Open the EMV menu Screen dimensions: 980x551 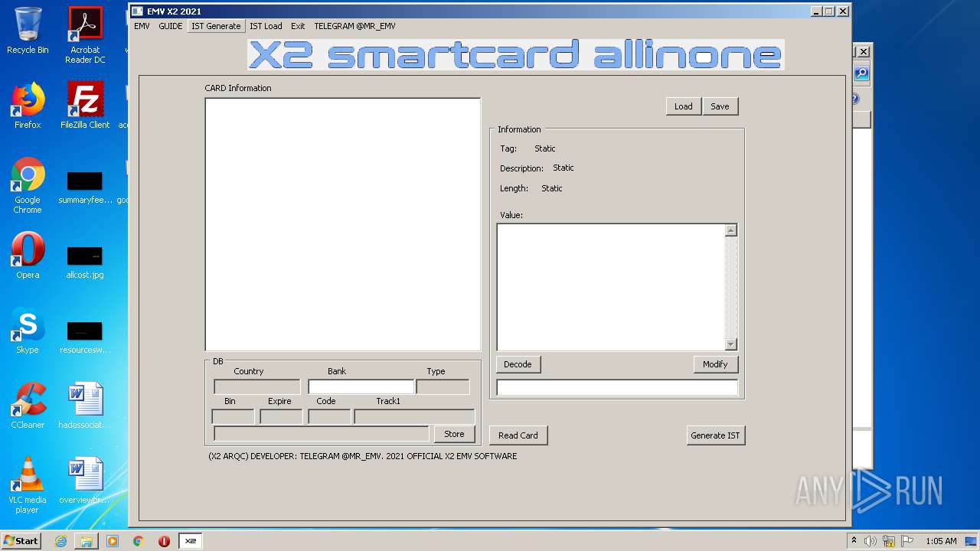[x=142, y=26]
